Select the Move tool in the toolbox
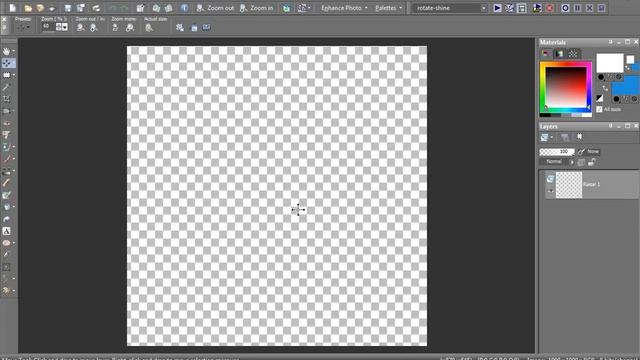Screen dimensions: 640x360 7,63
